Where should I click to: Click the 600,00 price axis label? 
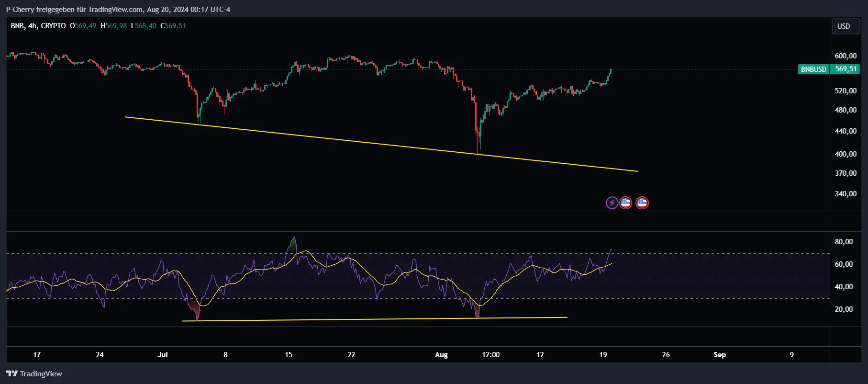pyautogui.click(x=846, y=56)
